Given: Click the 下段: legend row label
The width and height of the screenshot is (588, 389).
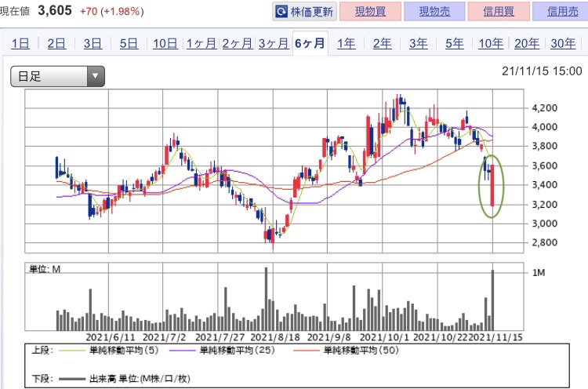Looking at the screenshot, I should click(42, 379).
